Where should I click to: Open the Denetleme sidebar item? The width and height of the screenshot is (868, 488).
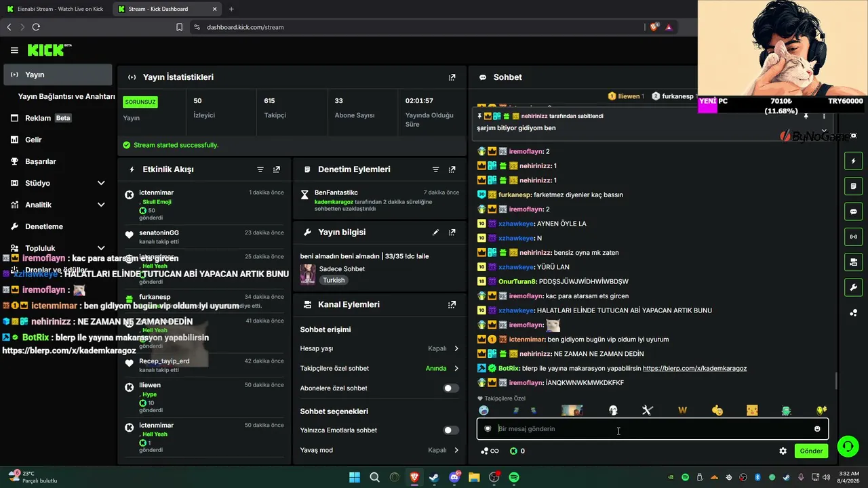coord(58,226)
